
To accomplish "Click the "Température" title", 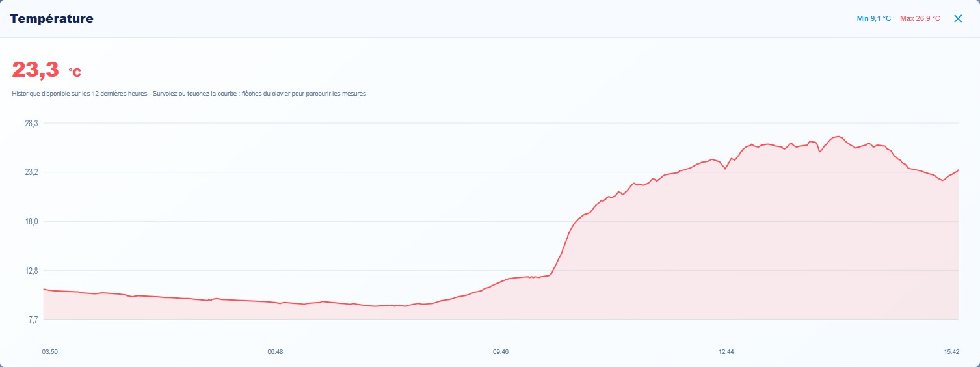I will 51,19.
